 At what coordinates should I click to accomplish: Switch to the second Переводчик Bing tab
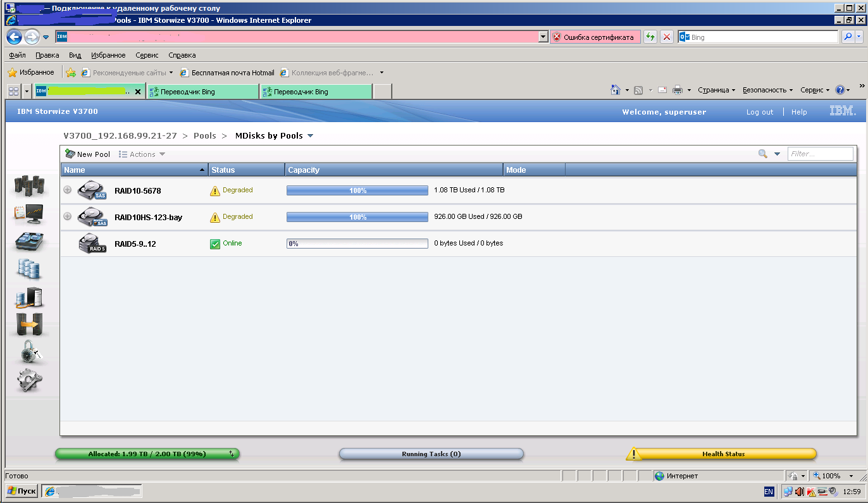tap(316, 92)
